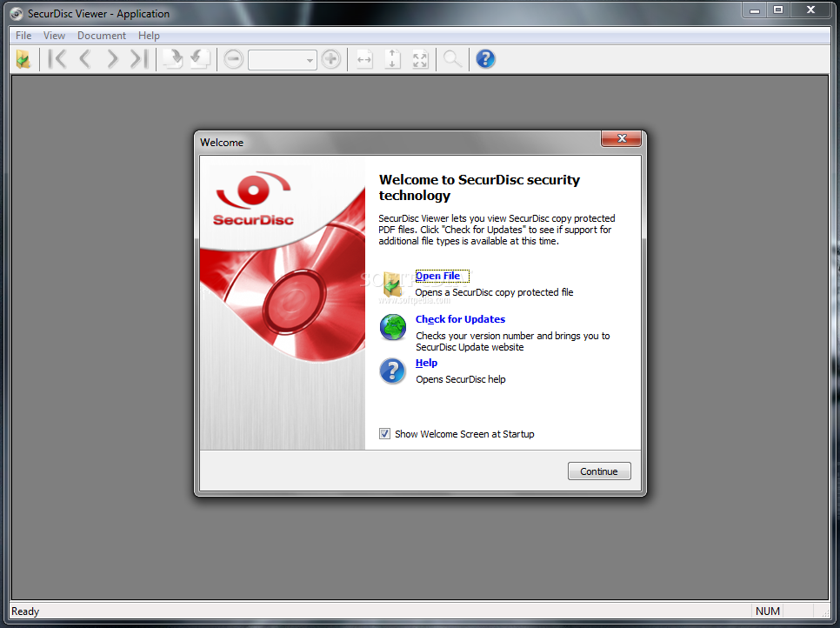
Task: Click the fit width toolbar icon
Action: 364,59
